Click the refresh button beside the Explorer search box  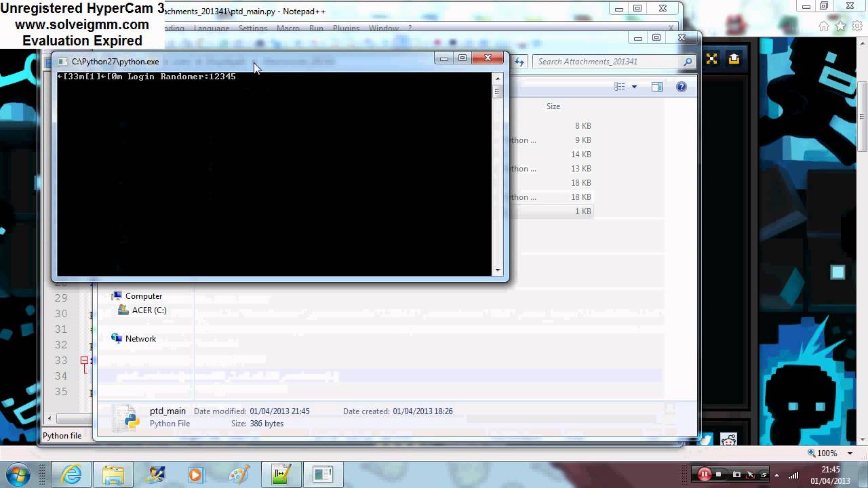pyautogui.click(x=519, y=62)
